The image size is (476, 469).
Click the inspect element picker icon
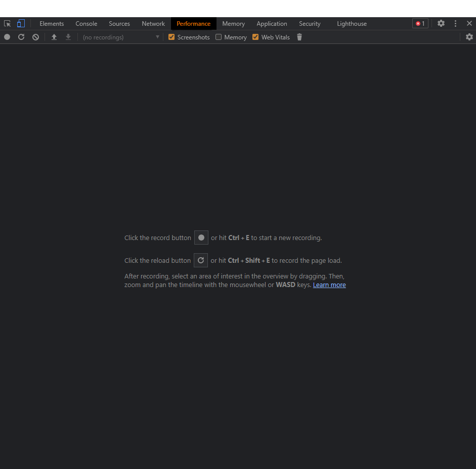click(x=7, y=24)
